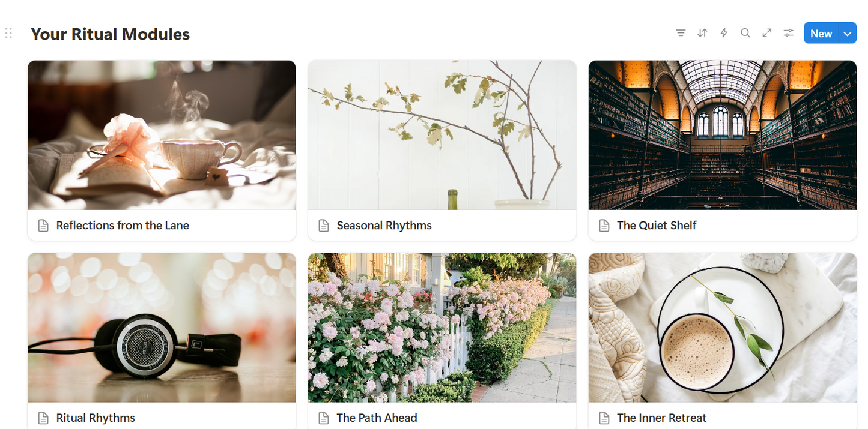Open The Path Ahead card title

pyautogui.click(x=377, y=418)
